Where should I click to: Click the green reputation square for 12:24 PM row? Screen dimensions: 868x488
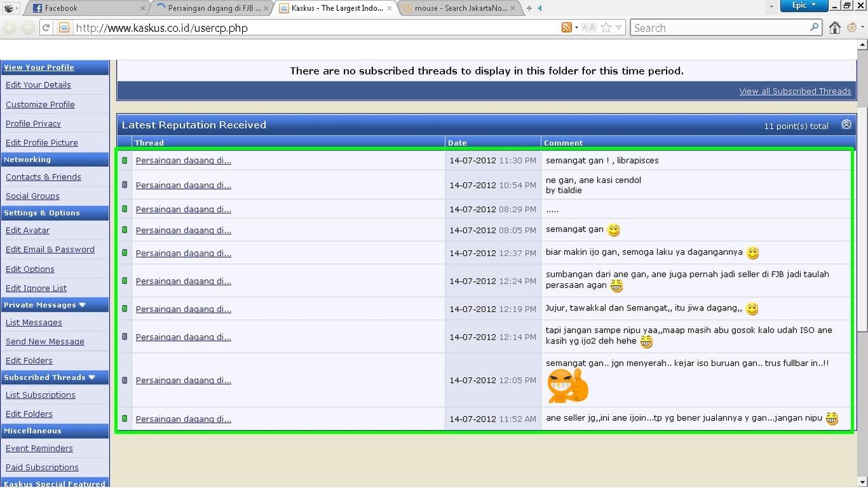[x=125, y=281]
